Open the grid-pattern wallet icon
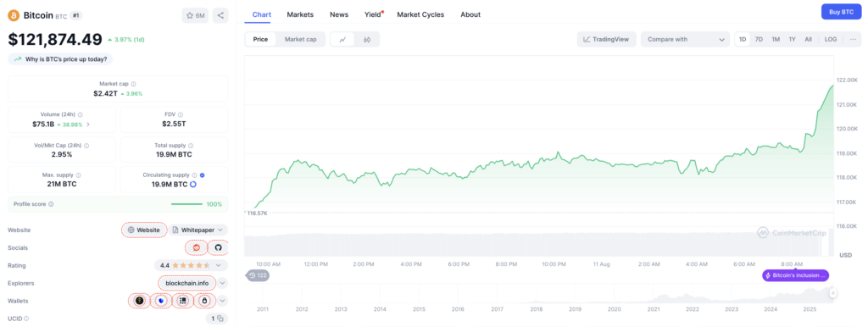This screenshot has width=868, height=327. tap(183, 301)
